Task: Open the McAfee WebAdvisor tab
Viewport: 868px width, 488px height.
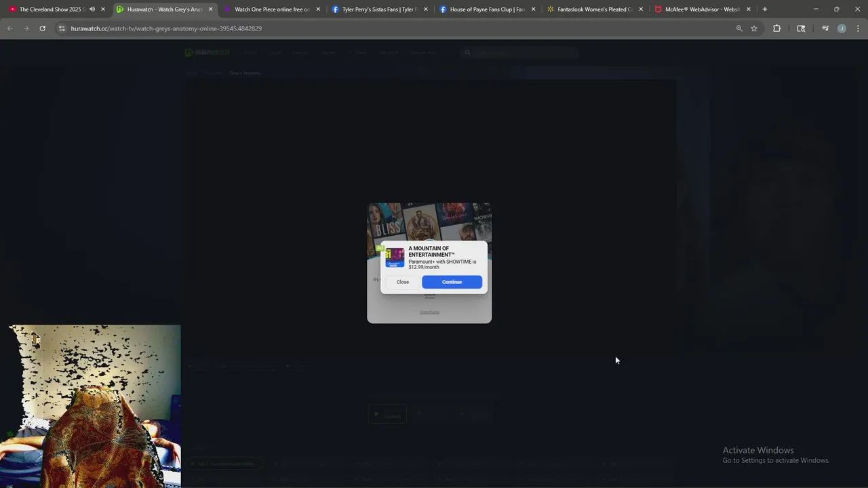Action: click(703, 9)
